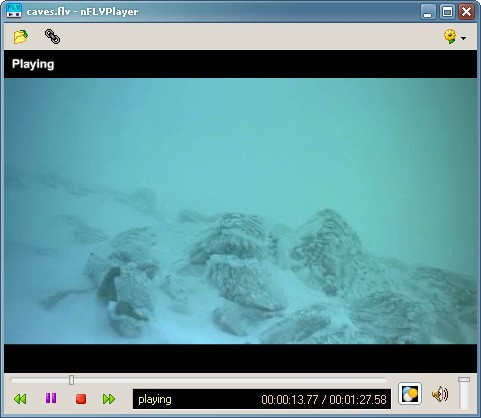Rewind the video
481x418 pixels.
click(20, 399)
